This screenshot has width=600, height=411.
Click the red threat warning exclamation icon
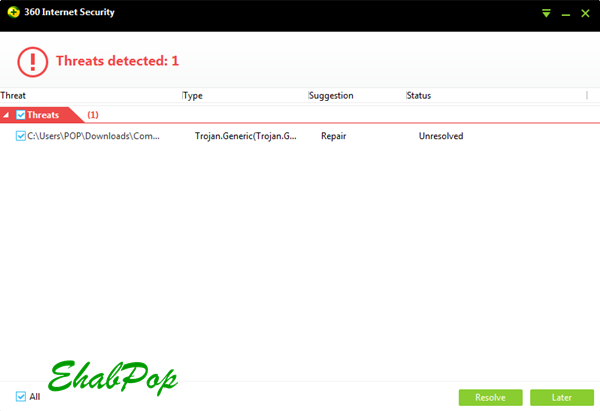click(x=33, y=62)
